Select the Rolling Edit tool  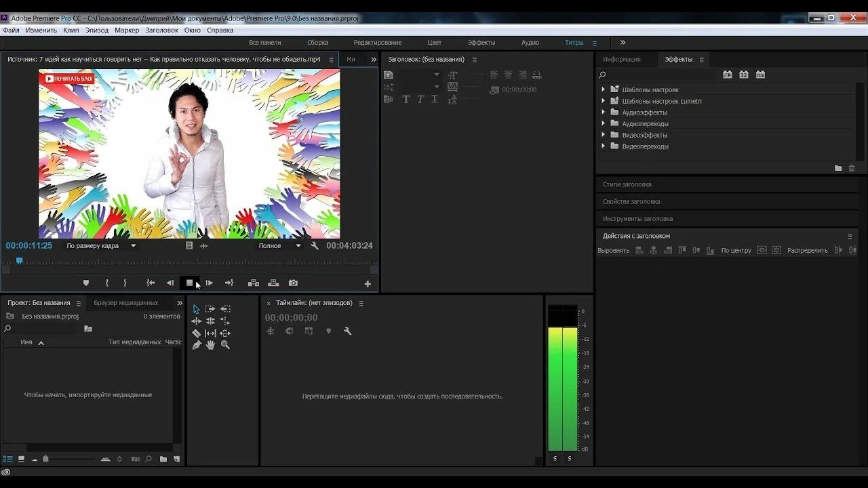pos(210,321)
